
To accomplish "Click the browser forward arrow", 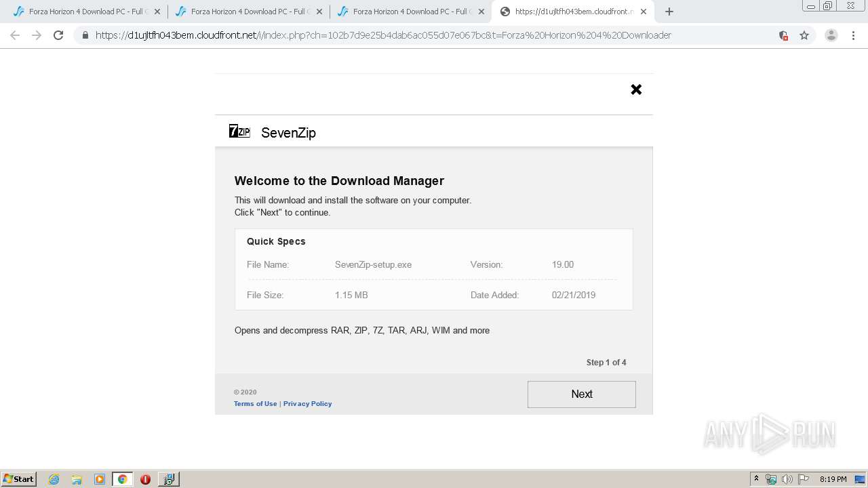I will 37,35.
